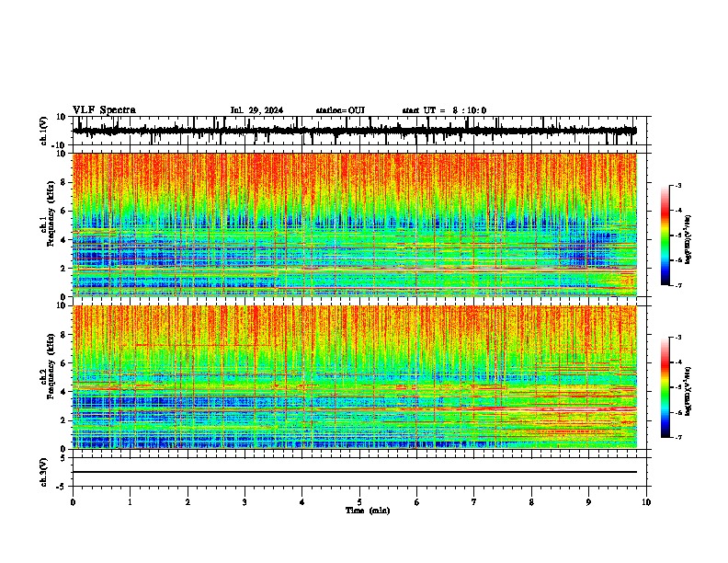
Task: Click the ch.1 'Frequency (kHz)' axis label
Action: tap(51, 214)
